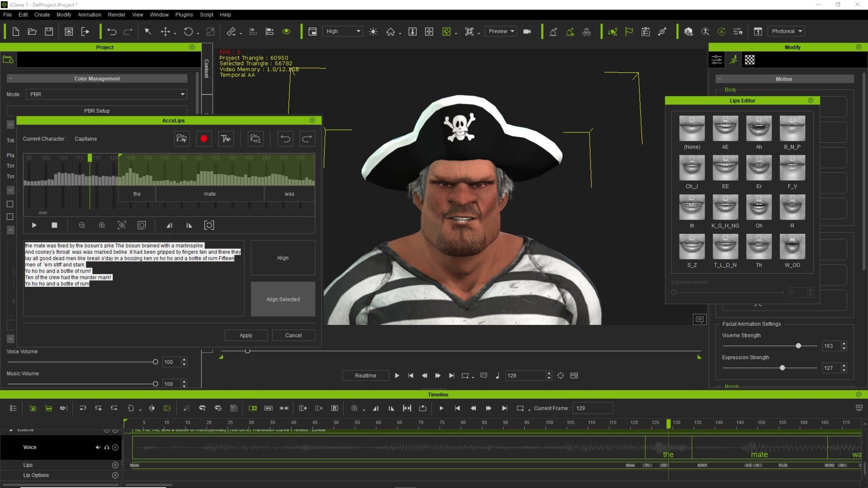868x488 pixels.
Task: Toggle the timeline loop icon
Action: tap(520, 408)
